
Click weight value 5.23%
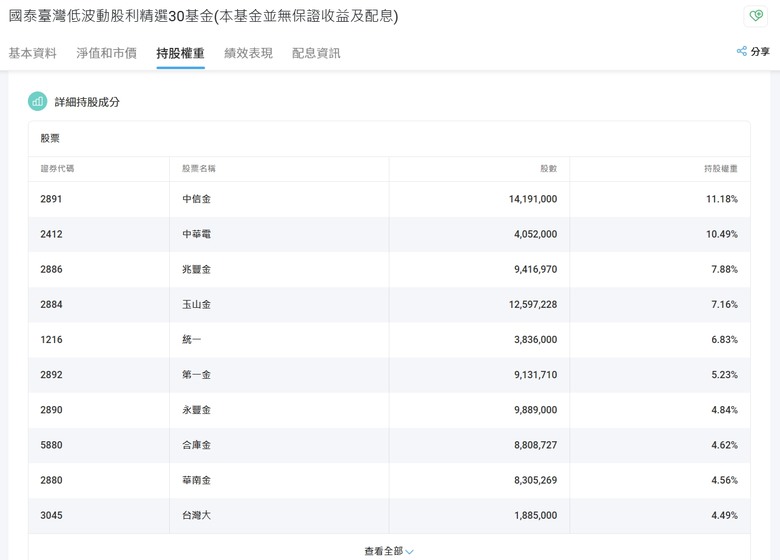coord(724,375)
